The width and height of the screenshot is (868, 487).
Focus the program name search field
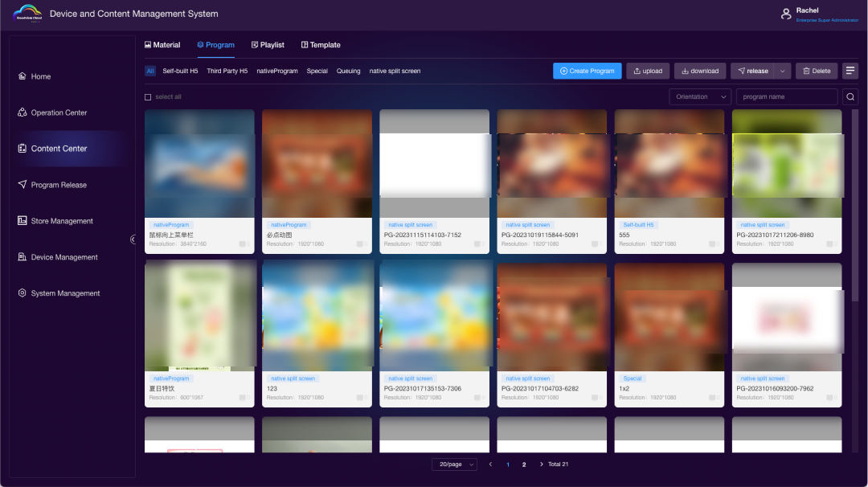(787, 97)
